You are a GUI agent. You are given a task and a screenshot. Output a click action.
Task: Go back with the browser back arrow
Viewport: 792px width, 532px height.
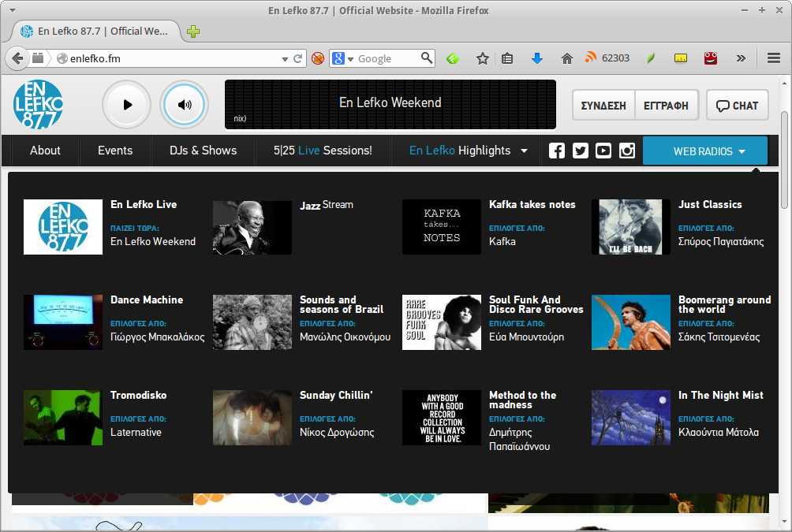[x=17, y=58]
